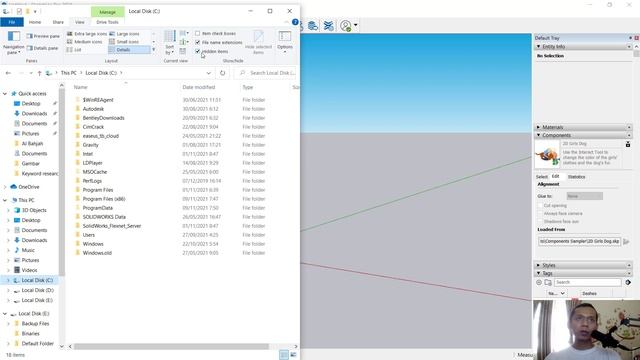Switch to large thumbnails status bar icon
The width and height of the screenshot is (640, 360).
(293, 355)
